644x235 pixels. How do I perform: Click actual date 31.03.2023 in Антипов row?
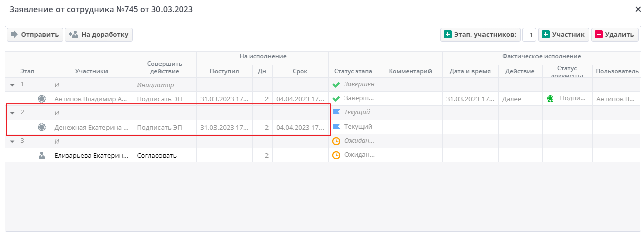pos(470,99)
